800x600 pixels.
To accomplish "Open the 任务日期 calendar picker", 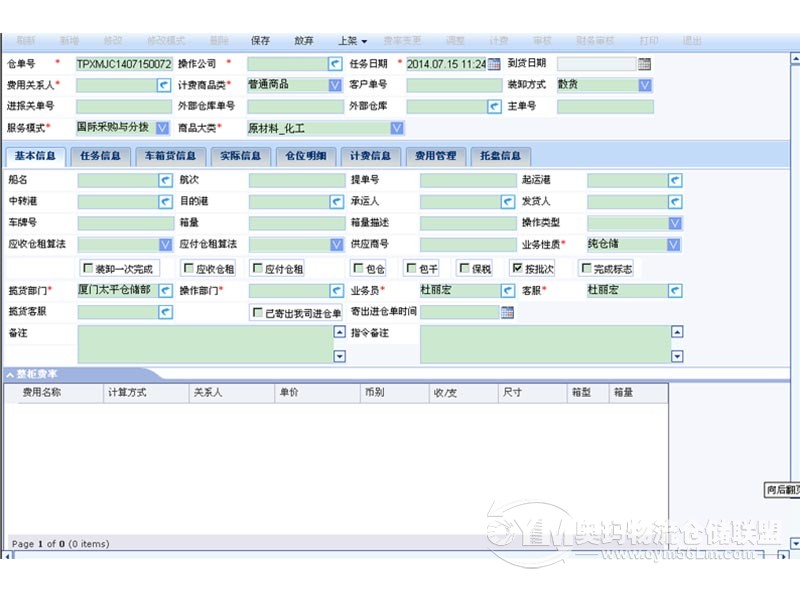I will (x=494, y=64).
